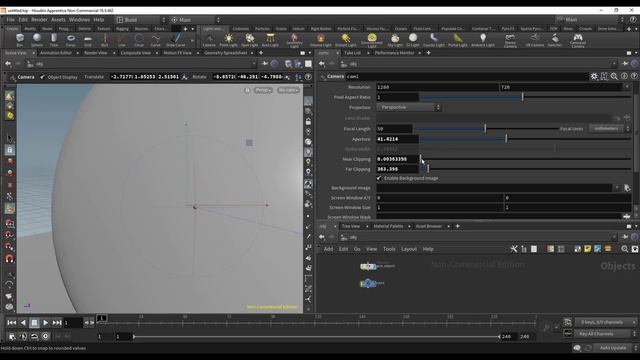Open the File menu
640x360 pixels.
pyautogui.click(x=11, y=20)
